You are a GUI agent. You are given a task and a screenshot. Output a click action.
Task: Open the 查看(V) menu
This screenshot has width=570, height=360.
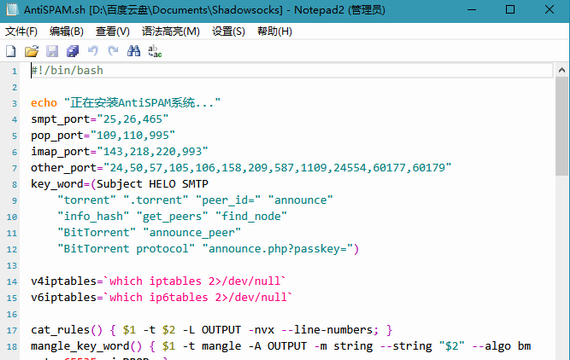(113, 32)
